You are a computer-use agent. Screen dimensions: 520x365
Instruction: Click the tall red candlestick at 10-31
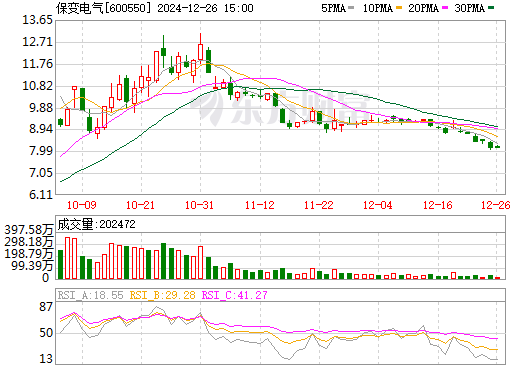coord(200,52)
